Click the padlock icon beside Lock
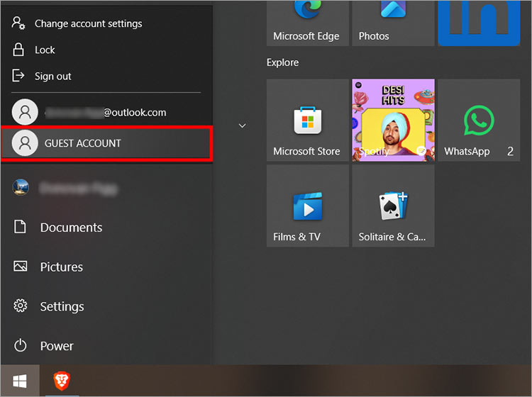 point(18,50)
